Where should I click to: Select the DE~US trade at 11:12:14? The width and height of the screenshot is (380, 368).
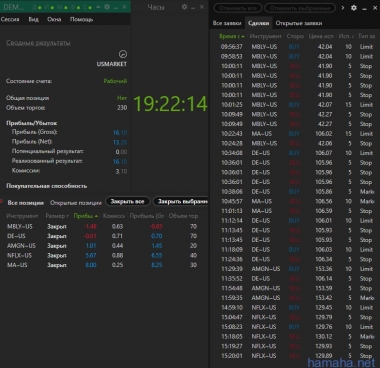[295, 221]
